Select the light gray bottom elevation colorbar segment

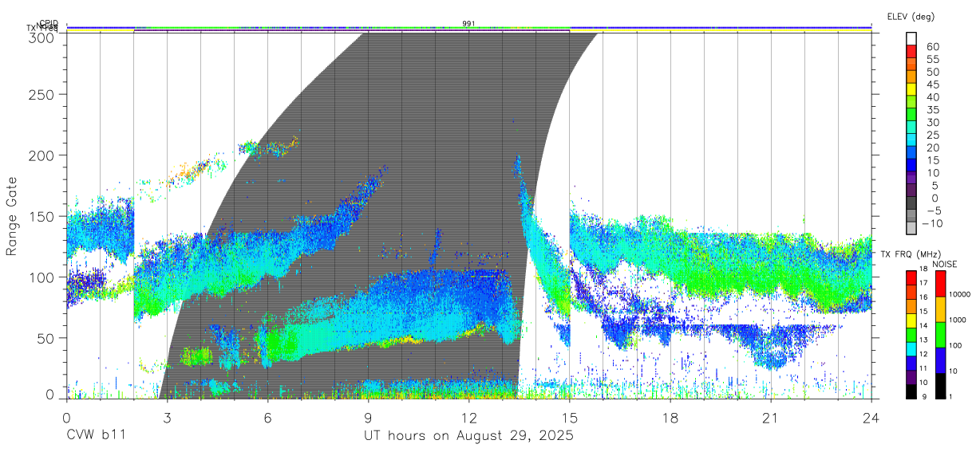click(911, 228)
